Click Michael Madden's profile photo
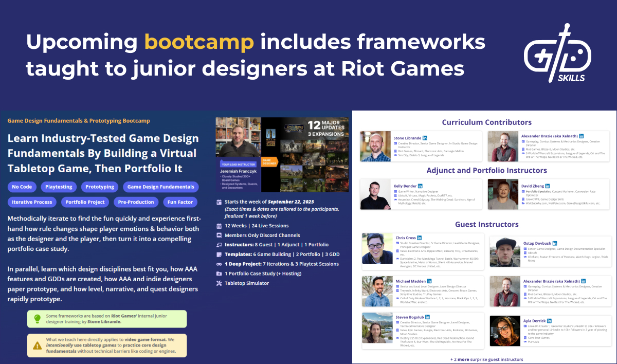This screenshot has height=364, width=617. point(377,292)
